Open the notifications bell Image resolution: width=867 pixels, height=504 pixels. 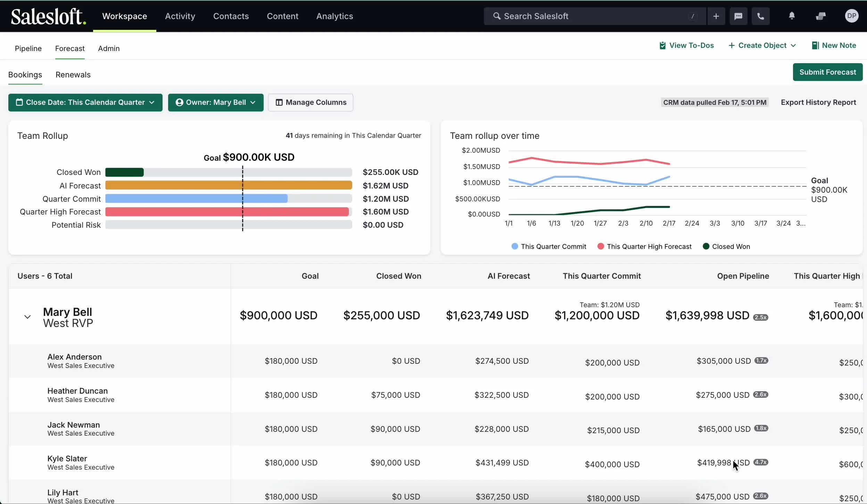792,16
